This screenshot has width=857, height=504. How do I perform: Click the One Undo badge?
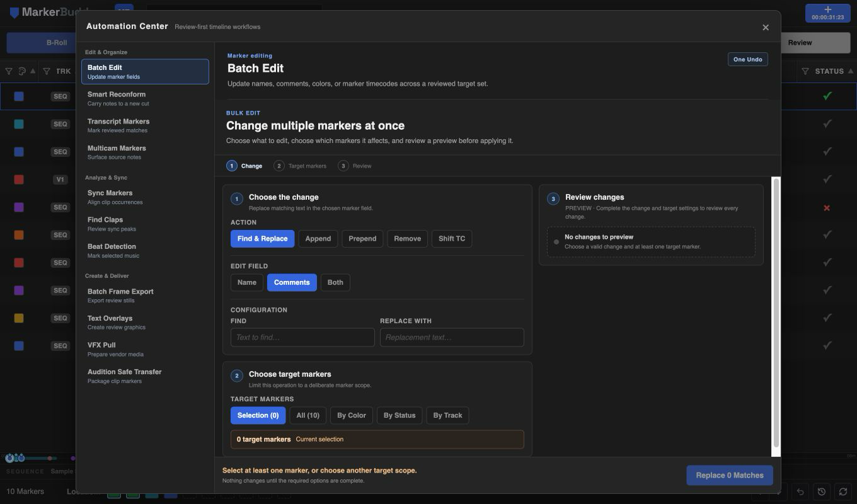(748, 59)
